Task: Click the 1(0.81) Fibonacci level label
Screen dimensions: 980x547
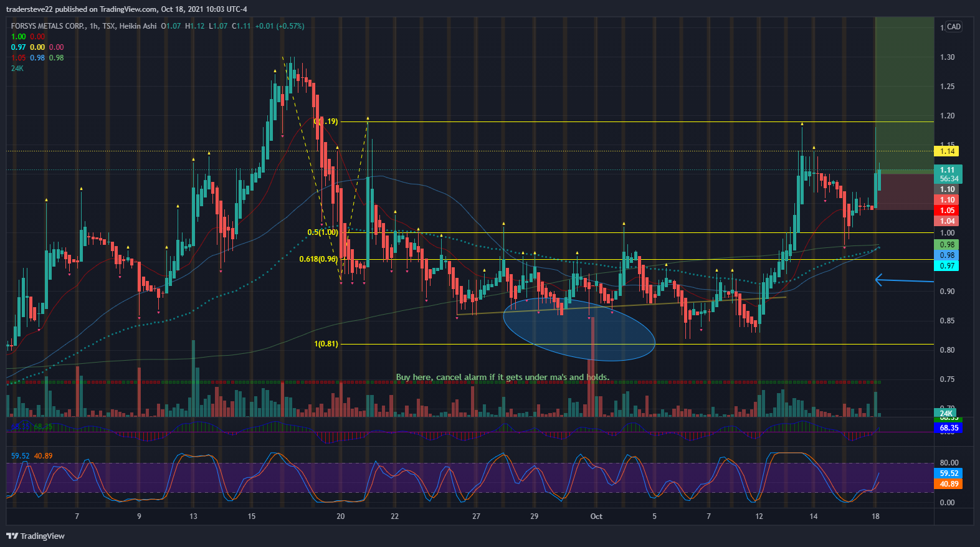Action: point(326,344)
